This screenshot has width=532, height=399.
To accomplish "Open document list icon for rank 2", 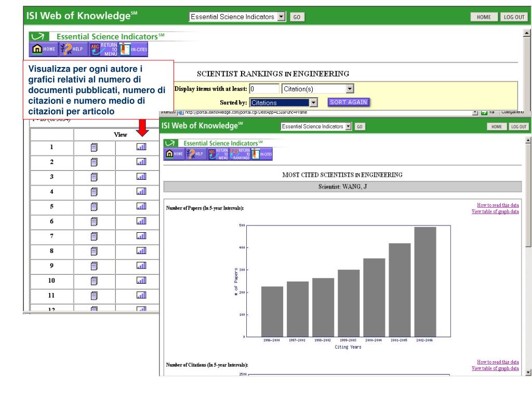I will [x=95, y=162].
